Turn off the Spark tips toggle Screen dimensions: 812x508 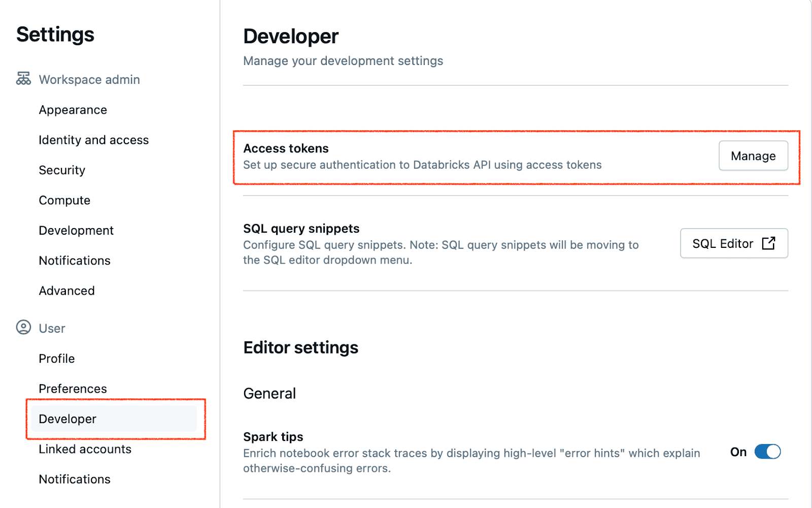click(x=767, y=452)
